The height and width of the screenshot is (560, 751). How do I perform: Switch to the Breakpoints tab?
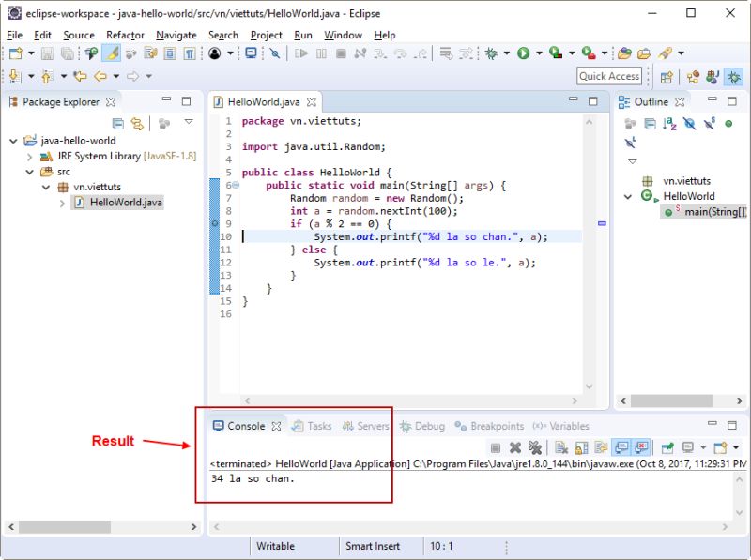[x=489, y=426]
